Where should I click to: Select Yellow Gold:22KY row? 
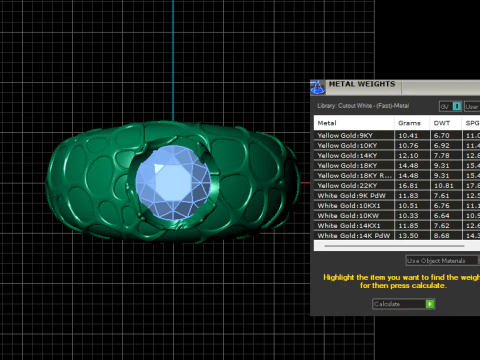tap(397, 185)
